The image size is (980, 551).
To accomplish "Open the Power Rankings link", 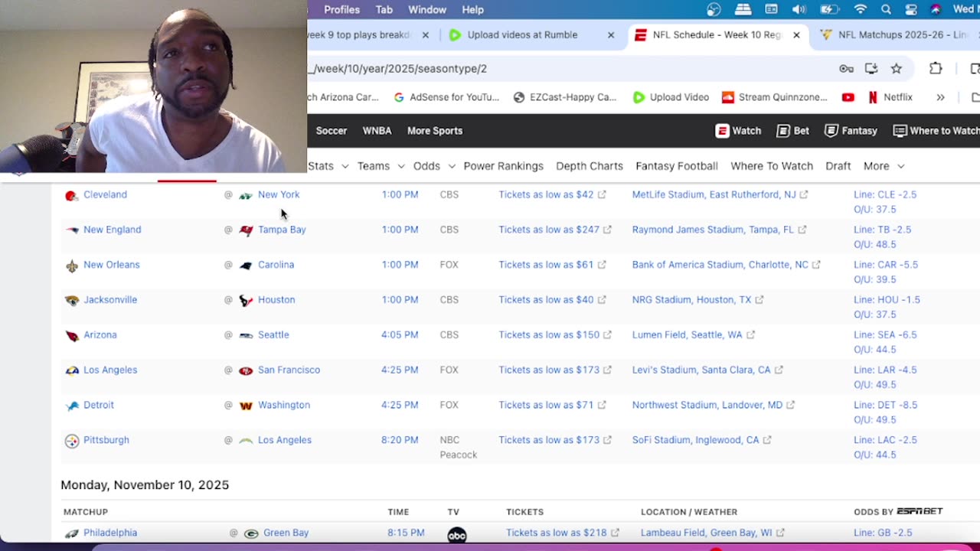I will pos(503,166).
